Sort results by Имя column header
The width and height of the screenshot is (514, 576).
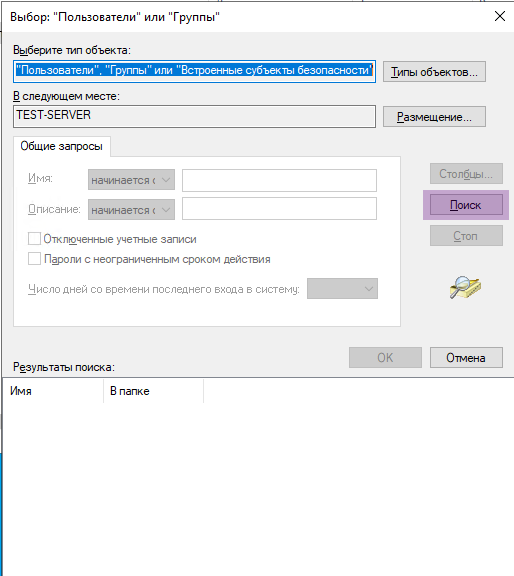click(53, 391)
